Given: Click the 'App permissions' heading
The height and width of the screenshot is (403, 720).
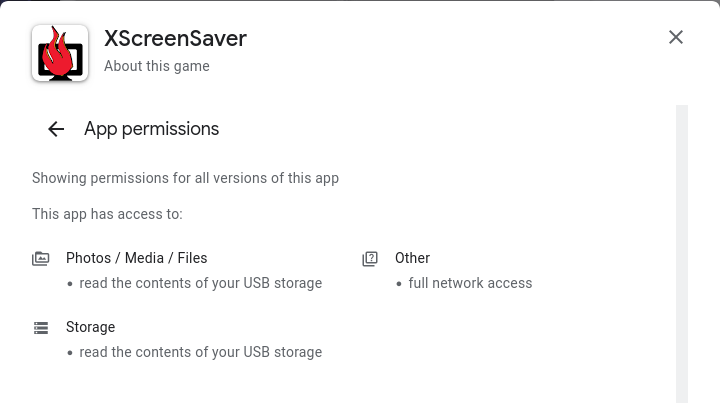Looking at the screenshot, I should point(151,129).
